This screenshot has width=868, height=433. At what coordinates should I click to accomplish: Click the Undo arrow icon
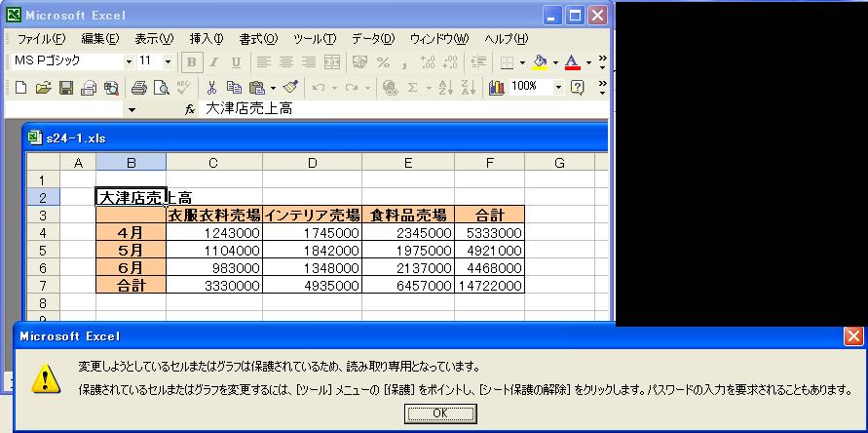point(319,88)
